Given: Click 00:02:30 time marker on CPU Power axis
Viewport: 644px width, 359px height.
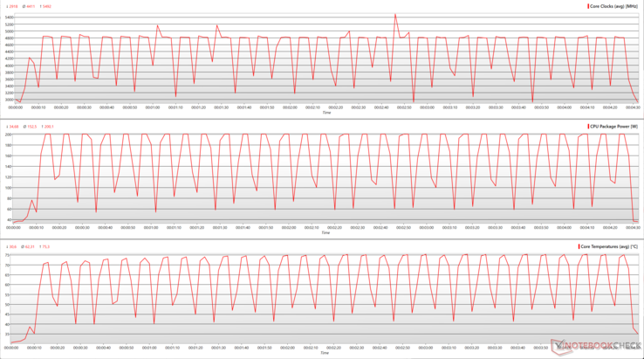Looking at the screenshot, I should pyautogui.click(x=358, y=227).
